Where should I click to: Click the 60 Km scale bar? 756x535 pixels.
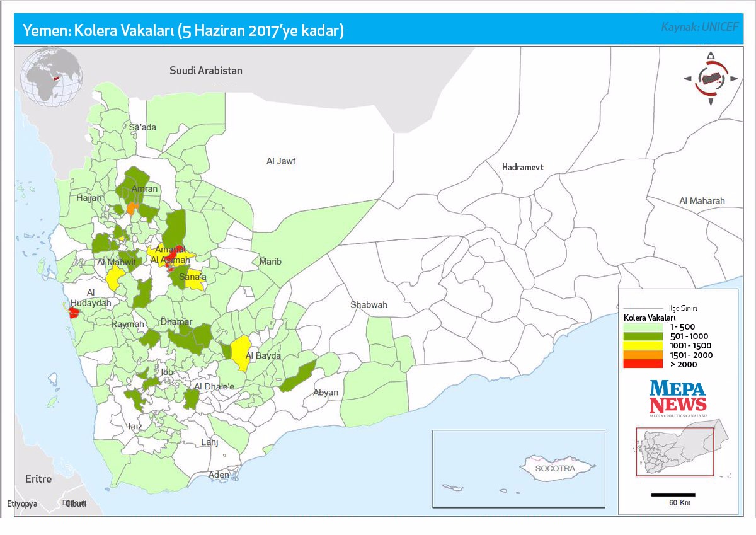(x=673, y=495)
